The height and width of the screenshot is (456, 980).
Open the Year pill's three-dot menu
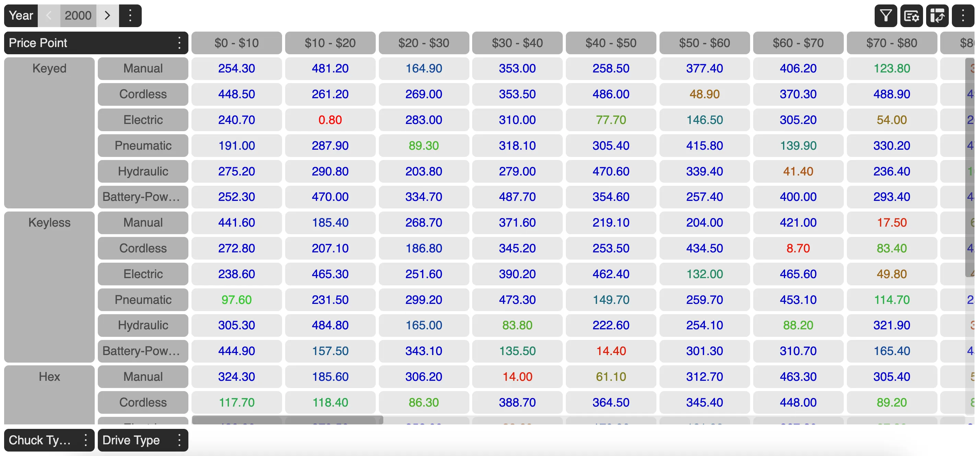point(130,15)
